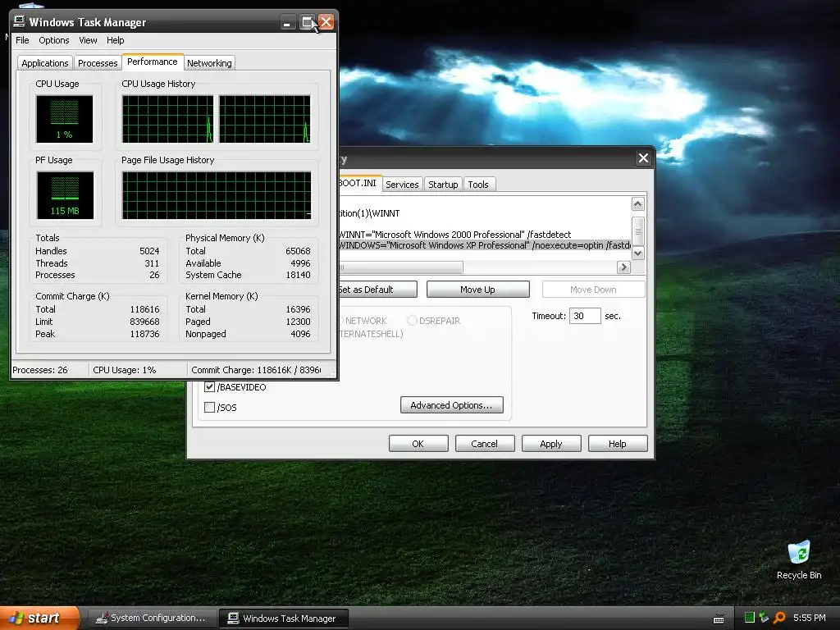Click the Threads value 311

pos(152,263)
